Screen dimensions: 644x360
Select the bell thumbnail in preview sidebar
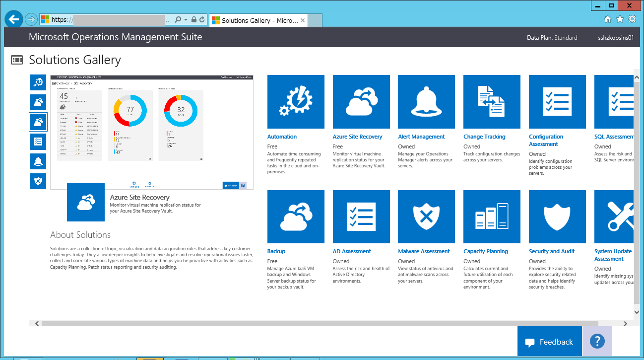38,161
